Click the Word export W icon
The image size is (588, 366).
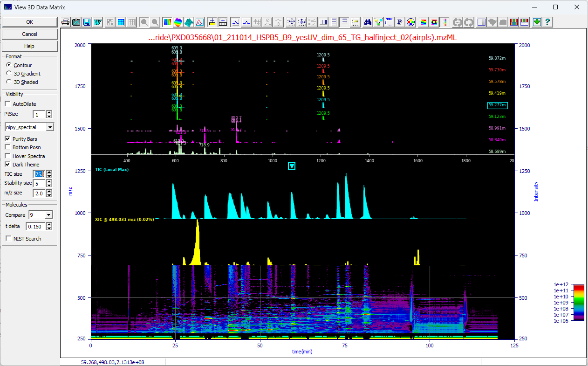[97, 21]
